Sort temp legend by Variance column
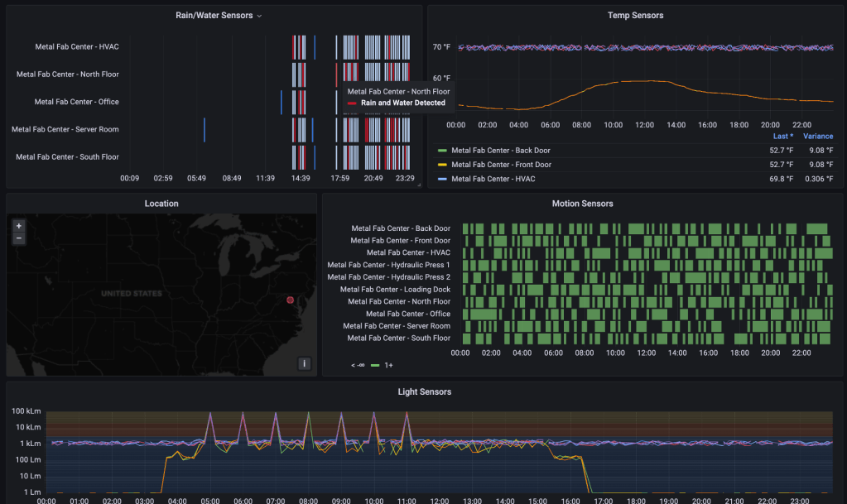This screenshot has width=847, height=504. (x=818, y=137)
